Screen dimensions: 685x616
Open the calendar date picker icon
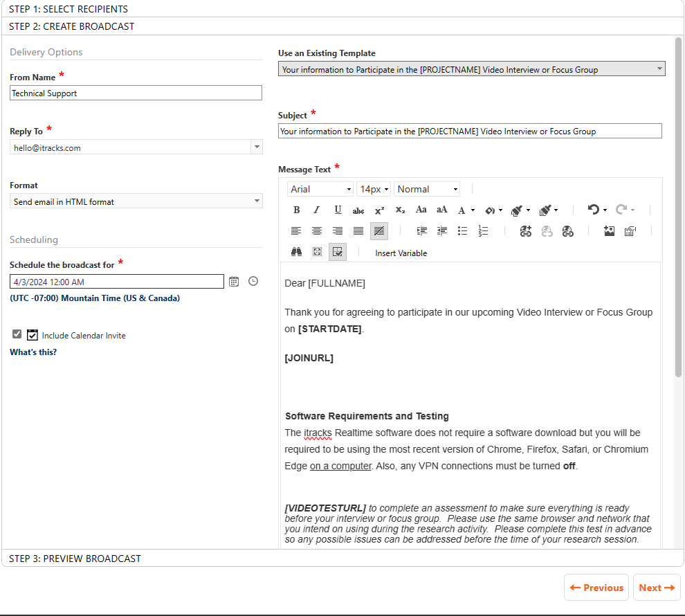(234, 282)
